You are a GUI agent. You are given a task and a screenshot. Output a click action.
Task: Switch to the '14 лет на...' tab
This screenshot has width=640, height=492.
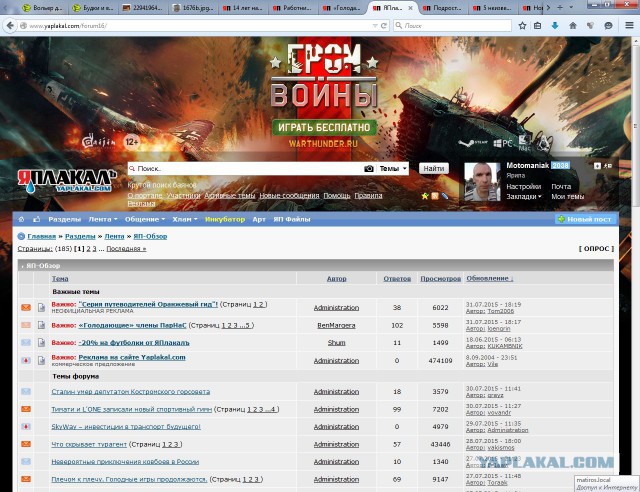point(243,8)
